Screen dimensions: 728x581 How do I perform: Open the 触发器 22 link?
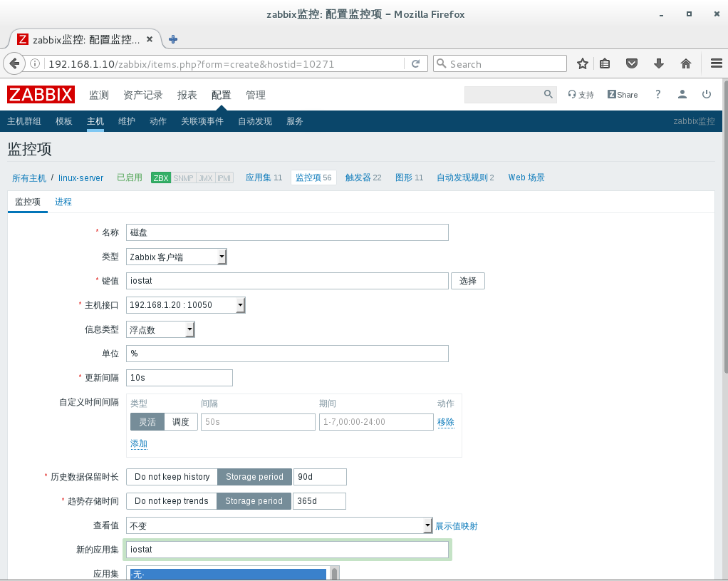click(363, 178)
